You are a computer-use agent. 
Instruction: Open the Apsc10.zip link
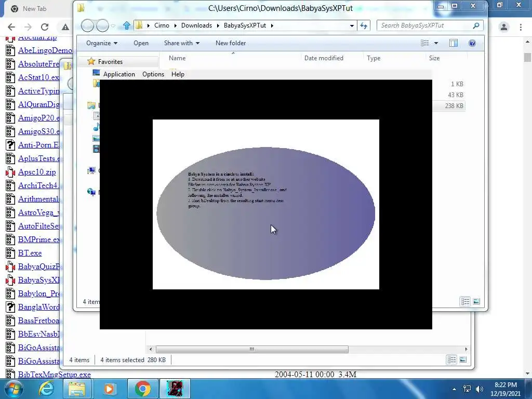coord(37,172)
